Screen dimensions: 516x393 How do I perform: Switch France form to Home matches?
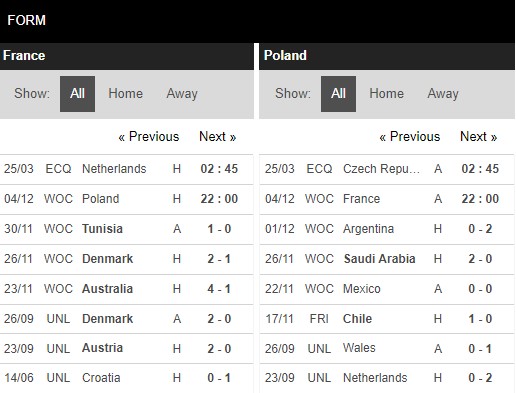pyautogui.click(x=125, y=94)
